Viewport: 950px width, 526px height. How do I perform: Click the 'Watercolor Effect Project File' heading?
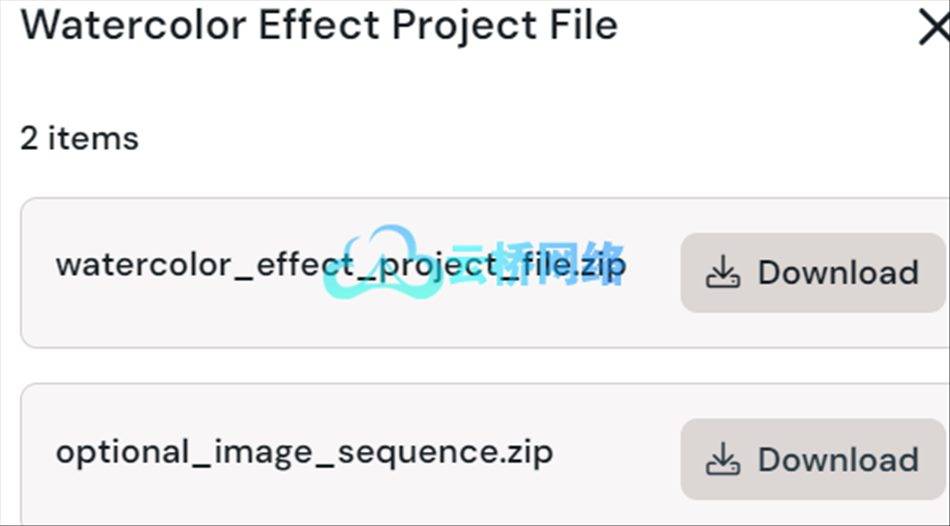[319, 26]
